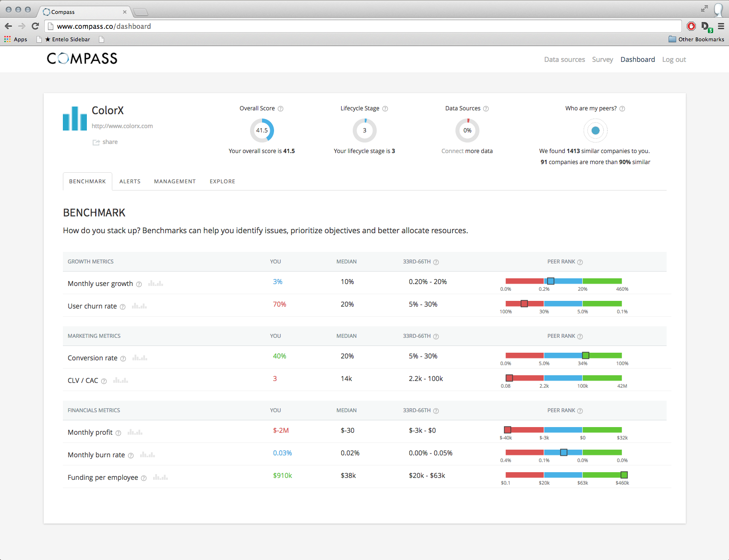This screenshot has width=729, height=560.
Task: Open the mini chart icon for User churn rate
Action: 139,306
